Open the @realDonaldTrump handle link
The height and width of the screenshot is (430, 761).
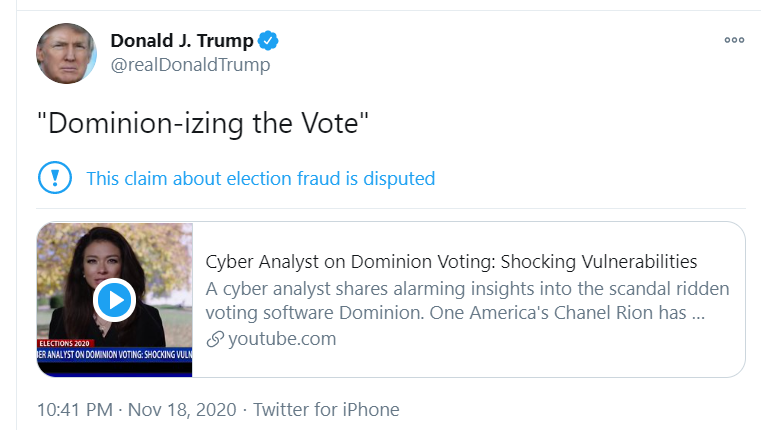(190, 65)
